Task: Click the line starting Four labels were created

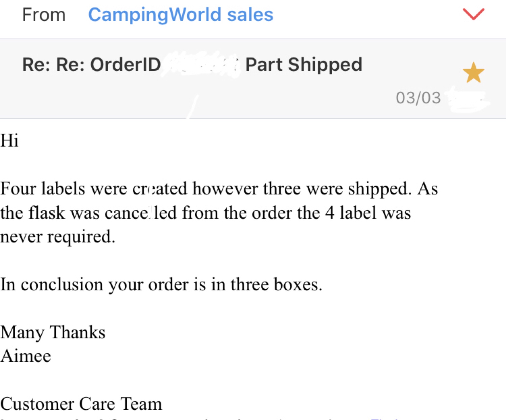Action: (x=219, y=189)
